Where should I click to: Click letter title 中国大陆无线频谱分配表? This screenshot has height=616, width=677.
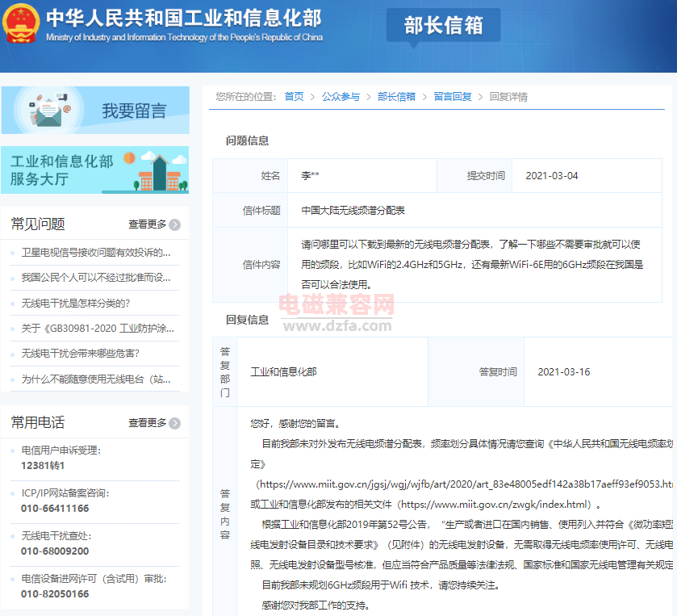tap(353, 211)
